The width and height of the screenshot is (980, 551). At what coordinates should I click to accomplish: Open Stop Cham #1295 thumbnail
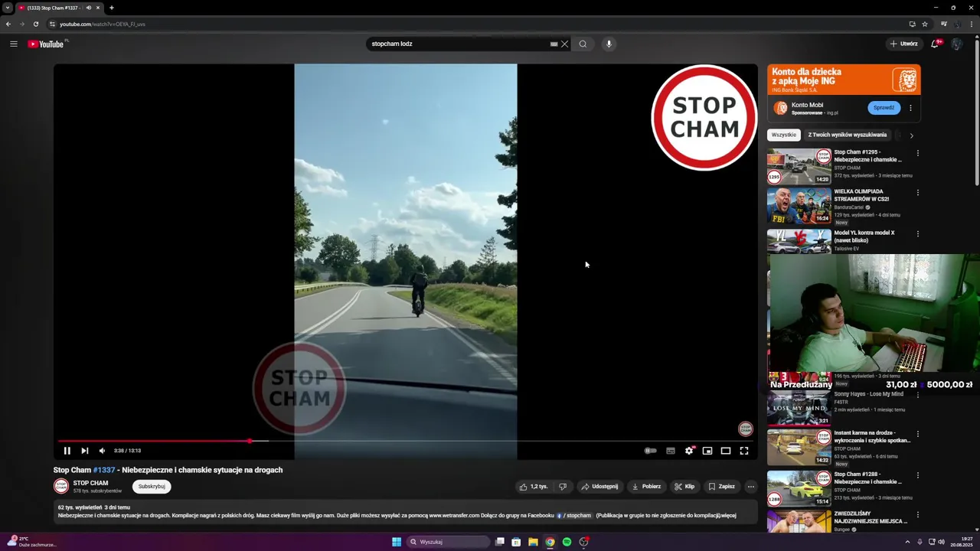799,167
